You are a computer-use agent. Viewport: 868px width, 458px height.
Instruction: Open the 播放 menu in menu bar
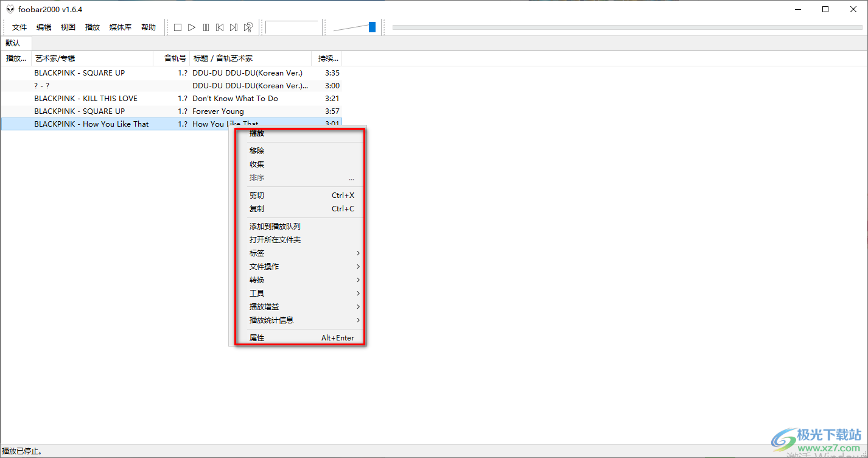tap(93, 27)
